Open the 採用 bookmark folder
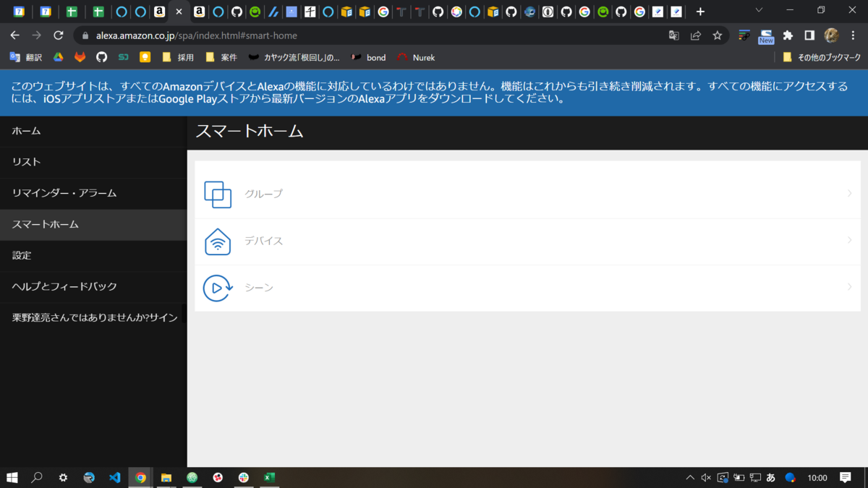This screenshot has width=868, height=488. 178,57
